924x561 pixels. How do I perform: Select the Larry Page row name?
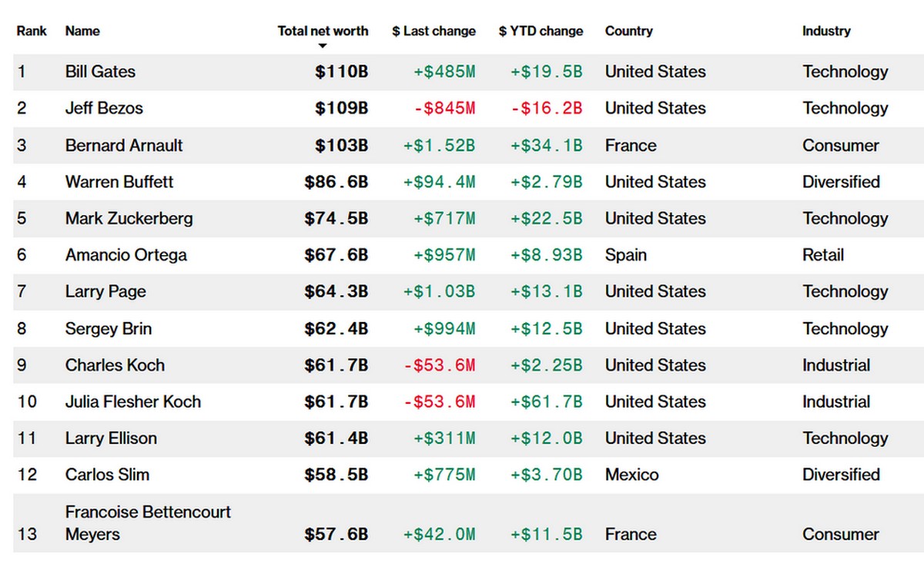click(105, 292)
